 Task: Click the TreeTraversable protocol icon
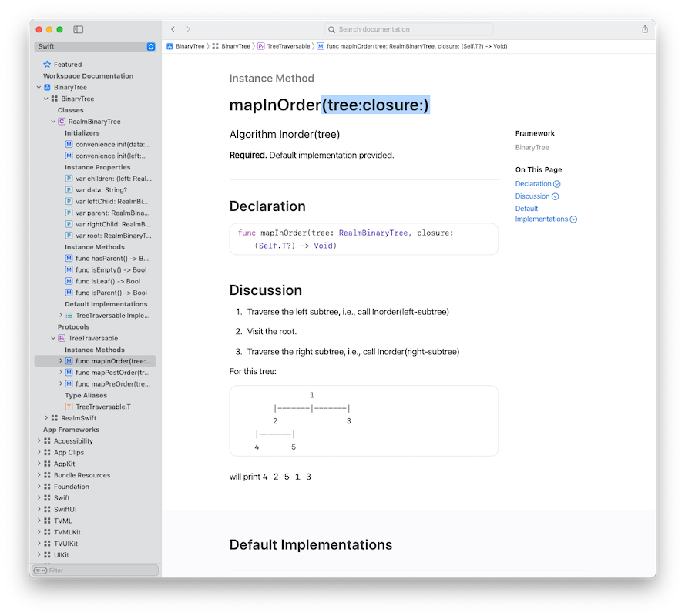coord(62,338)
